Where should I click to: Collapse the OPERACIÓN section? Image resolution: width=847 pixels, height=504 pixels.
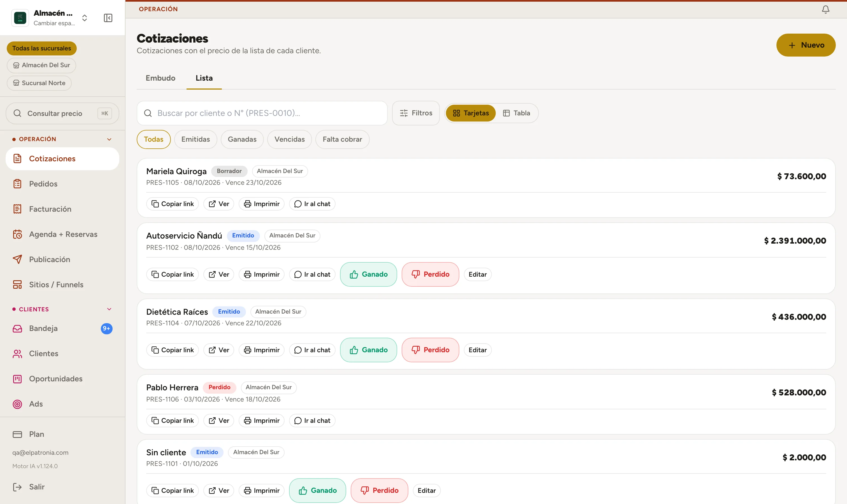click(109, 139)
